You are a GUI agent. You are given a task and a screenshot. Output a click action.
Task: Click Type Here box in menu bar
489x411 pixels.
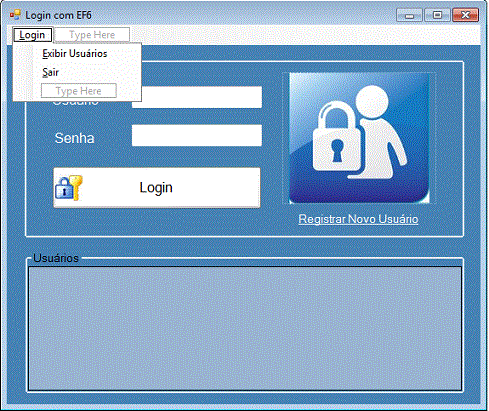coord(92,35)
